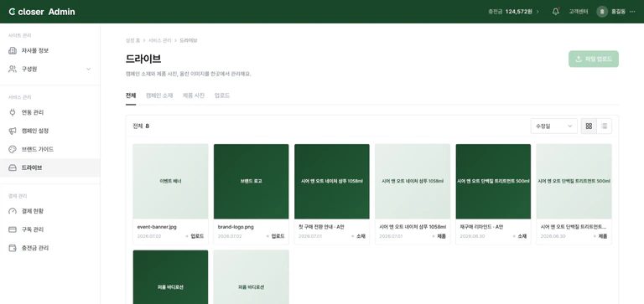Open the 재구매 리마인드 - A안 thumbnail
The height and width of the screenshot is (304, 644).
click(493, 182)
